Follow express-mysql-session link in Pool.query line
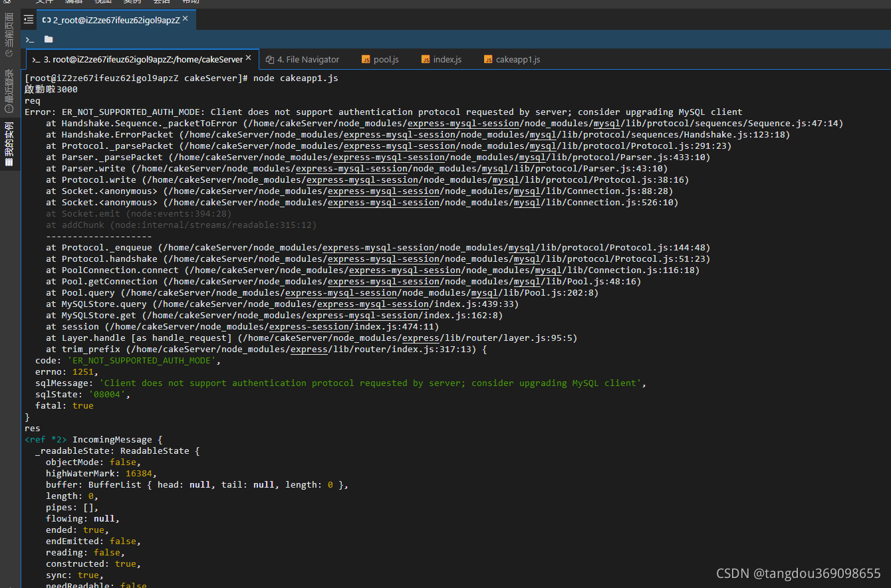 [341, 293]
